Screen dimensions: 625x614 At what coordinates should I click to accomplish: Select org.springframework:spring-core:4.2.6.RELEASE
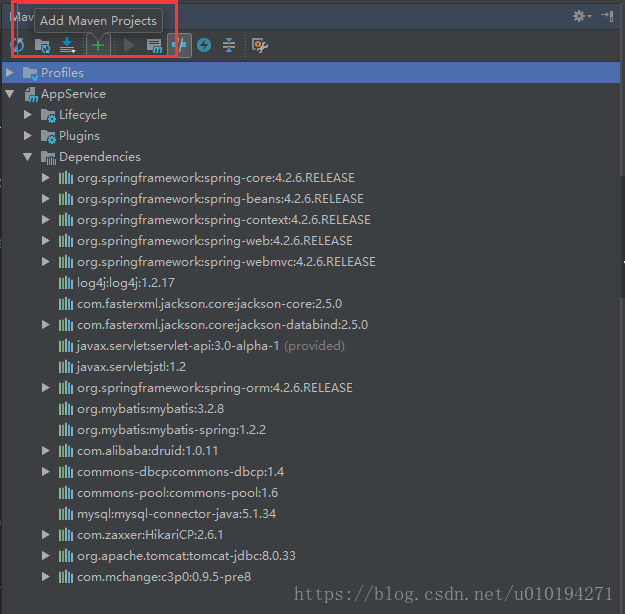pyautogui.click(x=216, y=178)
